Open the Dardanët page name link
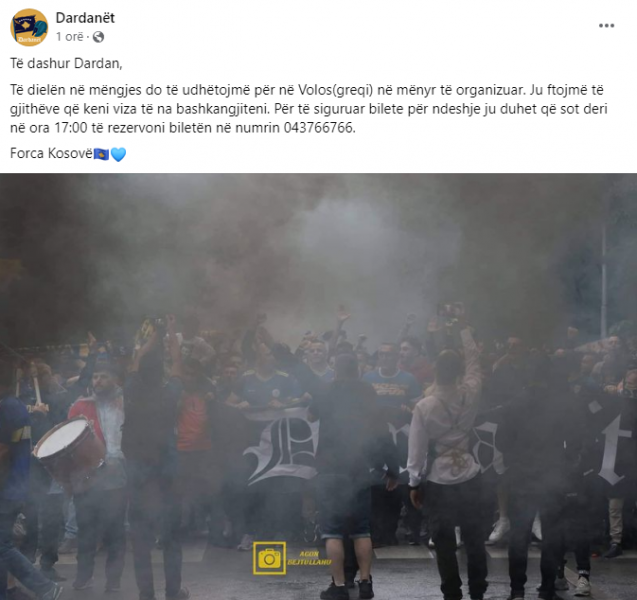637x600 pixels. [x=85, y=18]
